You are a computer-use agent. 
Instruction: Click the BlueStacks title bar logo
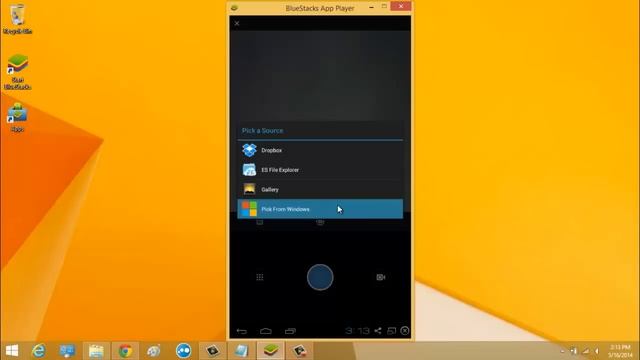(234, 8)
